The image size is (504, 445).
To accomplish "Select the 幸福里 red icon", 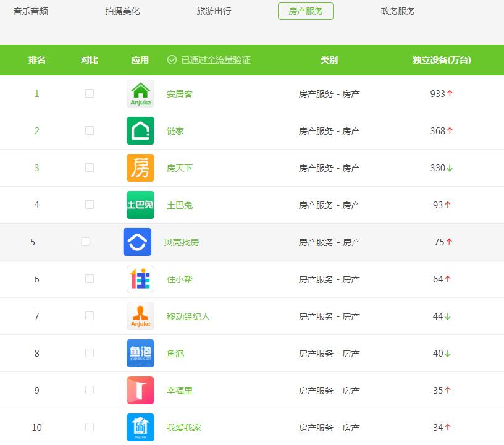I will (140, 390).
